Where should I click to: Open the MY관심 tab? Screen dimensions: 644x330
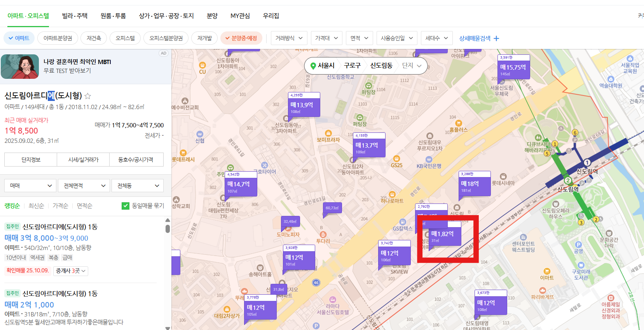click(240, 16)
